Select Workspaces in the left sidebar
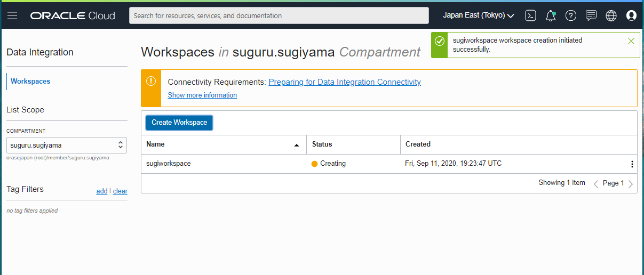Screen dimensions: 644x275 (x=30, y=82)
